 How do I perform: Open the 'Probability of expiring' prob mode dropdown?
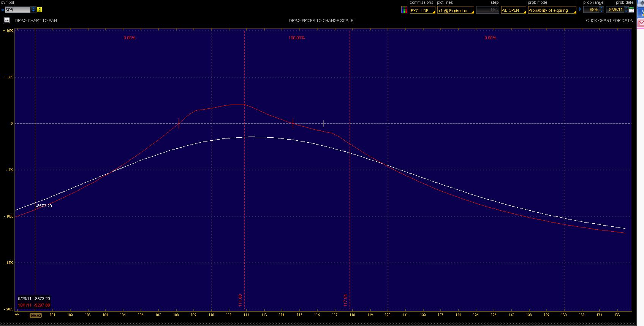552,10
